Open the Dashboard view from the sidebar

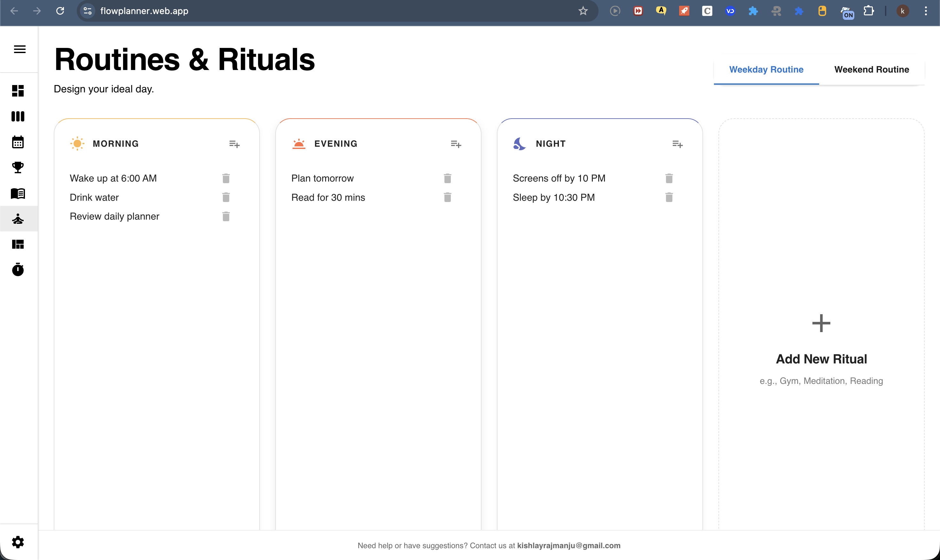coord(18,91)
